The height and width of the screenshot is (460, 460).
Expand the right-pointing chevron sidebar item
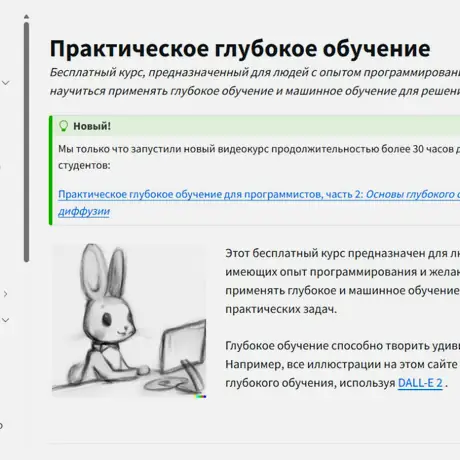5,294
